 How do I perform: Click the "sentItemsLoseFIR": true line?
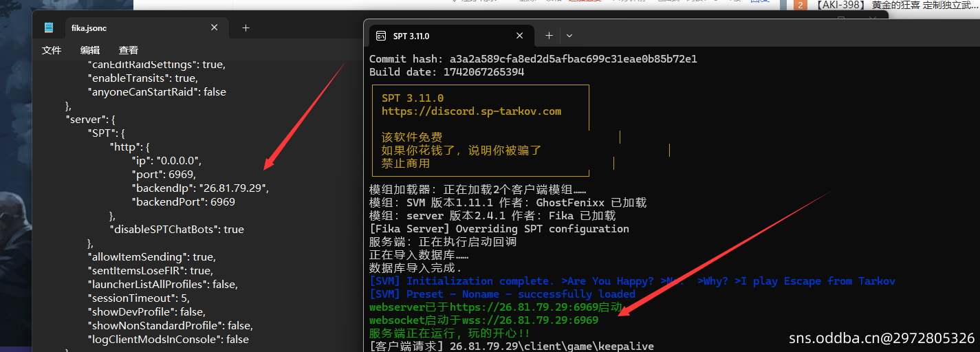pos(150,271)
